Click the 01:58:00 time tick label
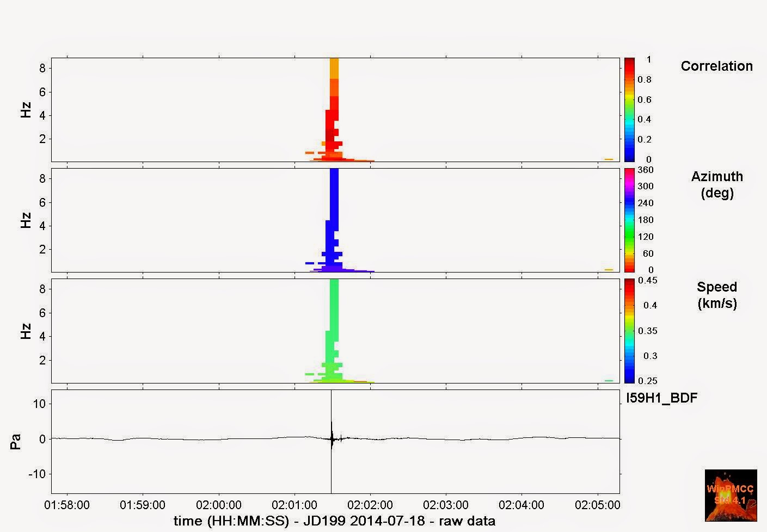This screenshot has height=532, width=767. (67, 505)
